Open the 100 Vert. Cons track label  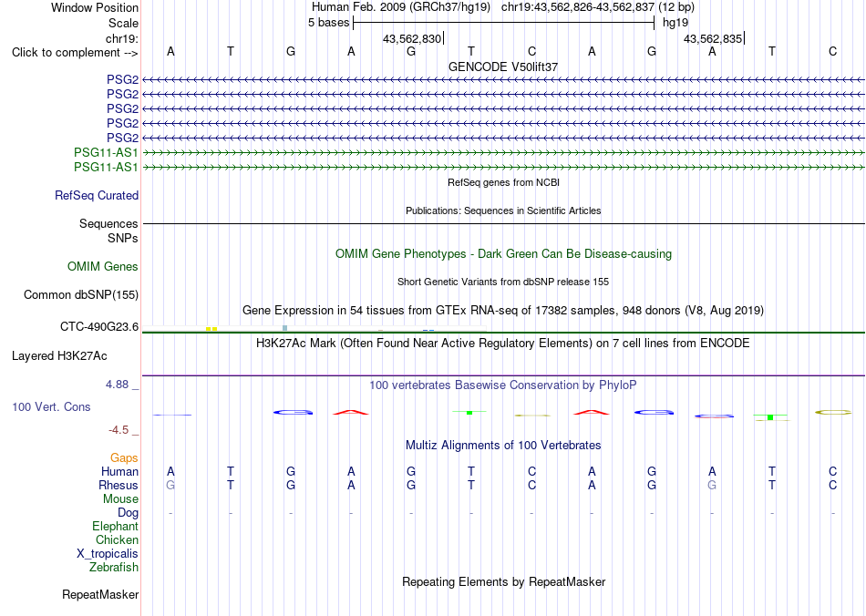click(51, 406)
